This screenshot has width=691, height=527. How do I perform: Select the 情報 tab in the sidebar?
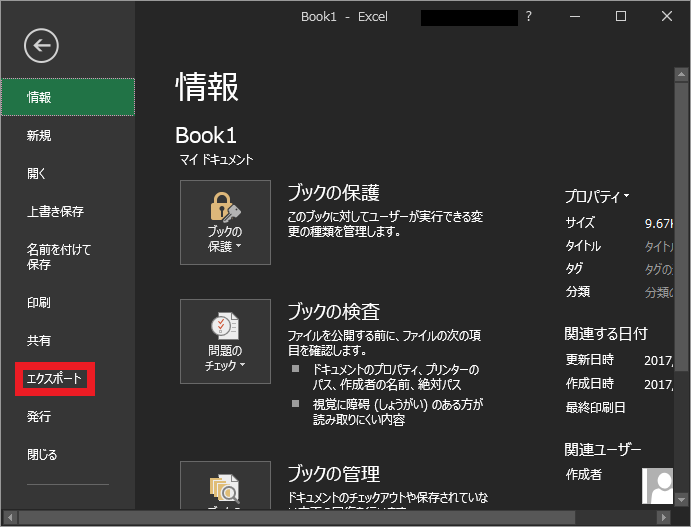click(68, 97)
